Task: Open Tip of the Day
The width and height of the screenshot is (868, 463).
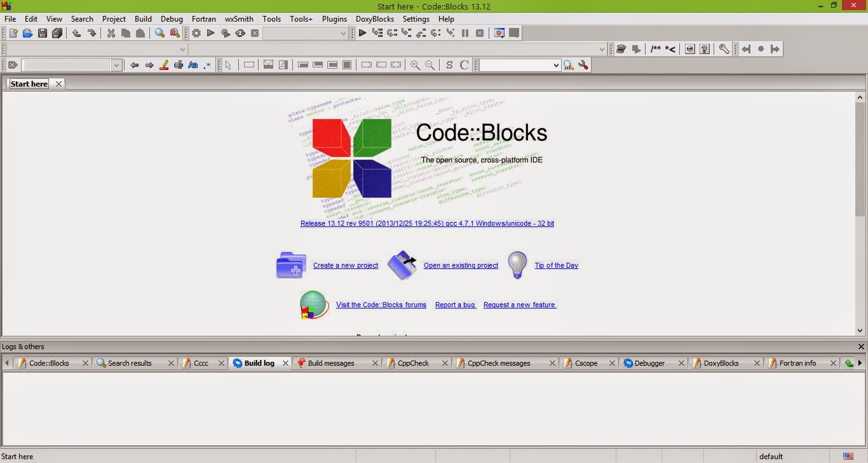Action: click(x=556, y=265)
